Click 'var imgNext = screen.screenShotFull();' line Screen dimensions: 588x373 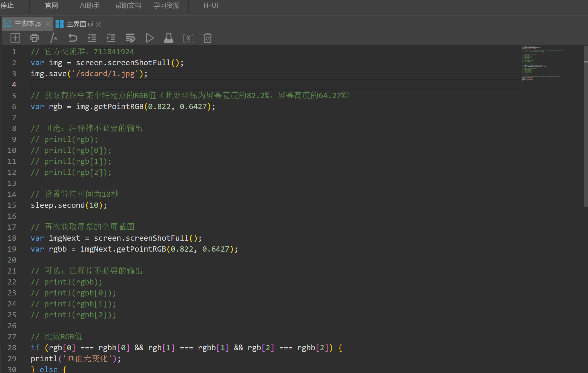(116, 238)
